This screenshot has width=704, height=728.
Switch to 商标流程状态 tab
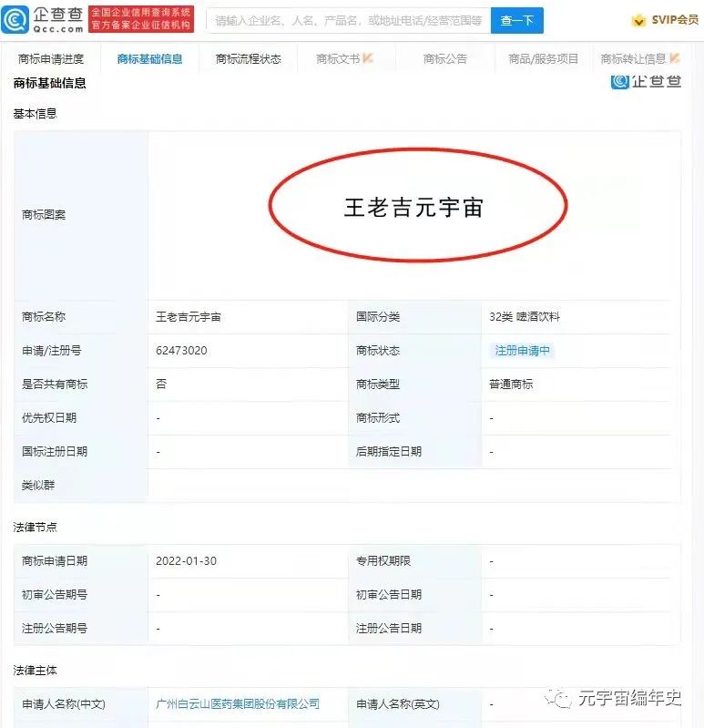[x=249, y=59]
